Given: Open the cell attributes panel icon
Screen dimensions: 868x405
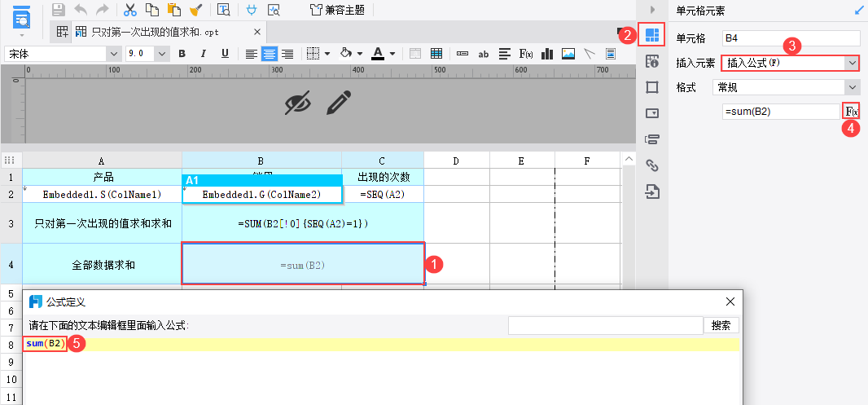Looking at the screenshot, I should (x=652, y=61).
